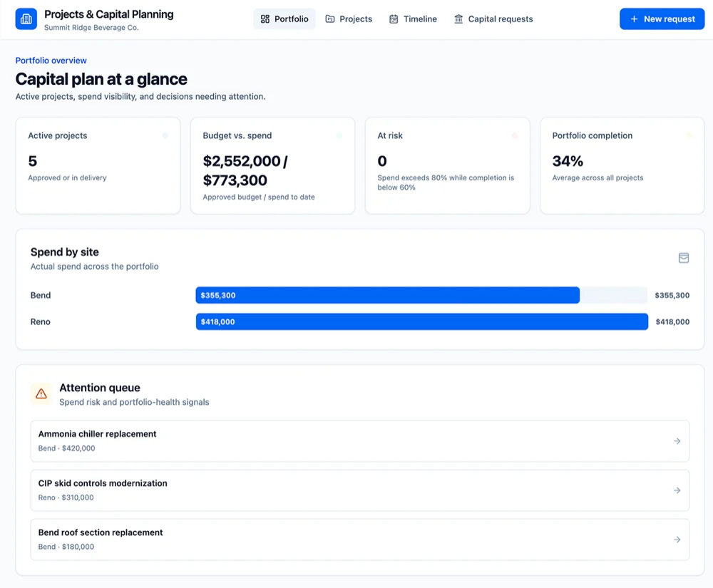Create a New request
This screenshot has height=588, width=713.
662,19
